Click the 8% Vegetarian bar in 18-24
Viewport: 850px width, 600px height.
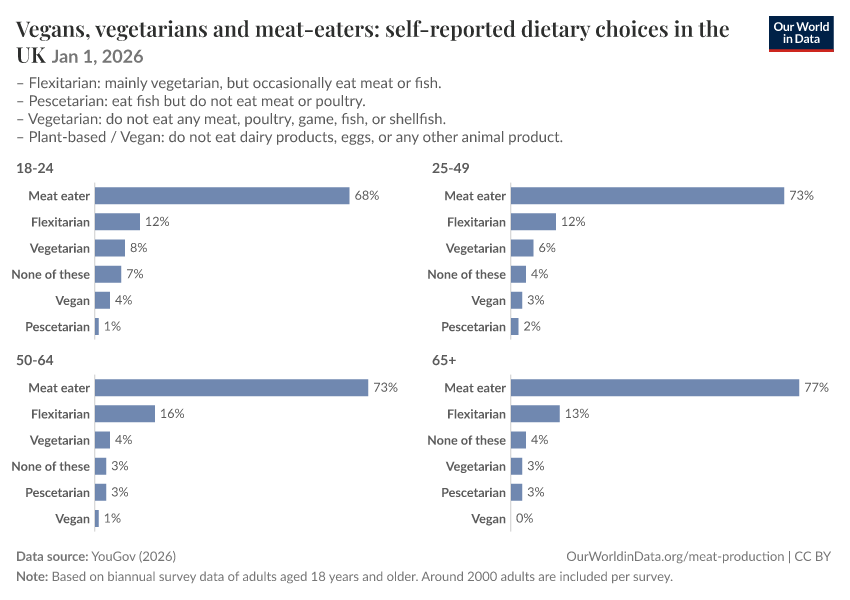tap(110, 248)
